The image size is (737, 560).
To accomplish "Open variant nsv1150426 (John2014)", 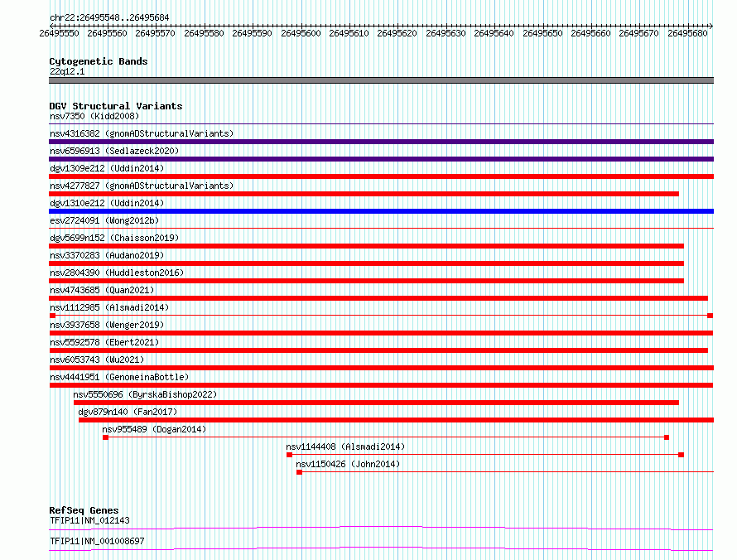I will [x=348, y=464].
